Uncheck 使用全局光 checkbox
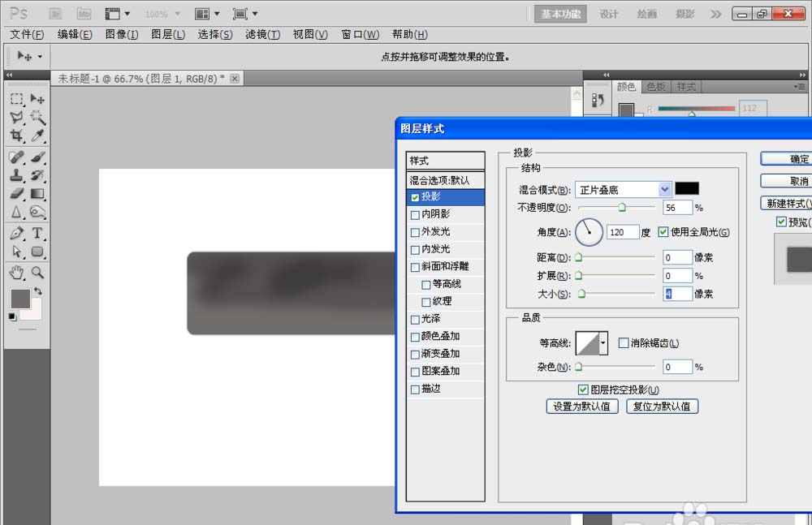This screenshot has height=525, width=812. coord(663,232)
